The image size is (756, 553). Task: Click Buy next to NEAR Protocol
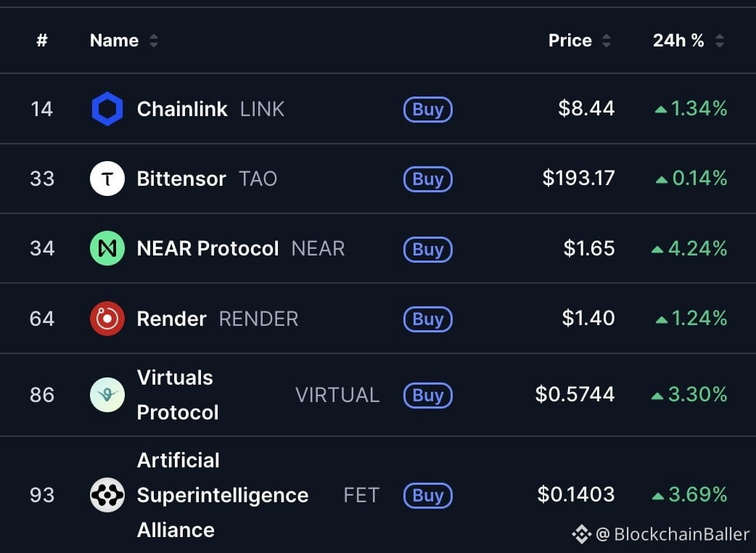click(x=427, y=249)
